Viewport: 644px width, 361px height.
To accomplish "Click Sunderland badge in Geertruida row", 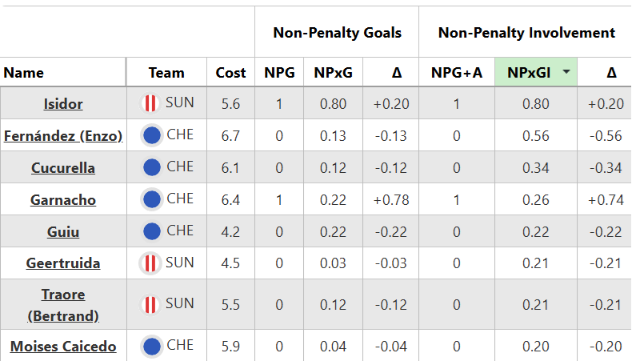I will pos(150,263).
